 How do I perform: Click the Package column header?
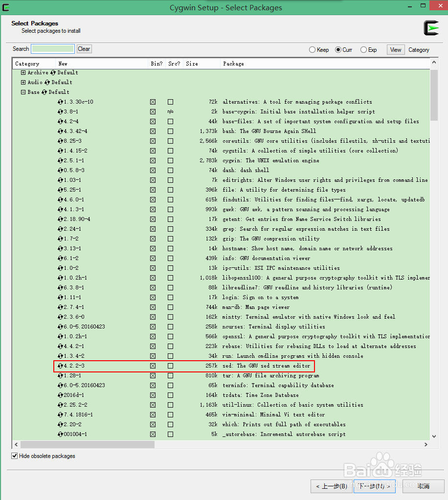click(325, 64)
